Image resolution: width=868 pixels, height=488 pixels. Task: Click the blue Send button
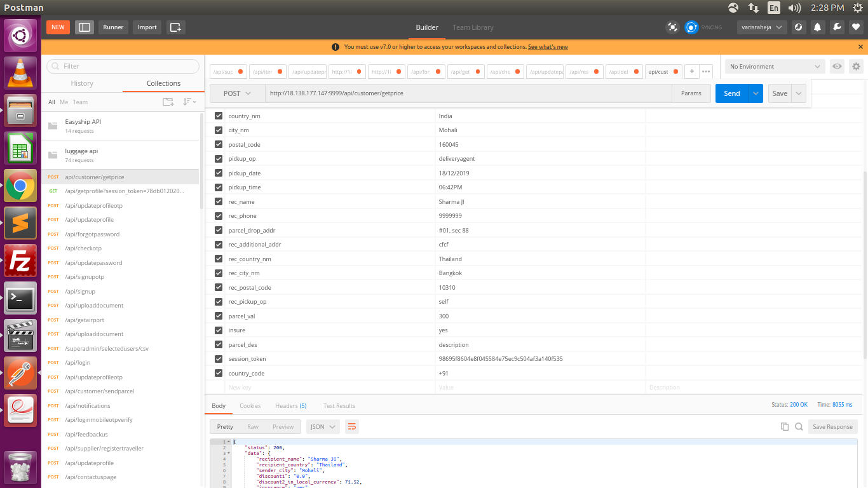pos(731,93)
